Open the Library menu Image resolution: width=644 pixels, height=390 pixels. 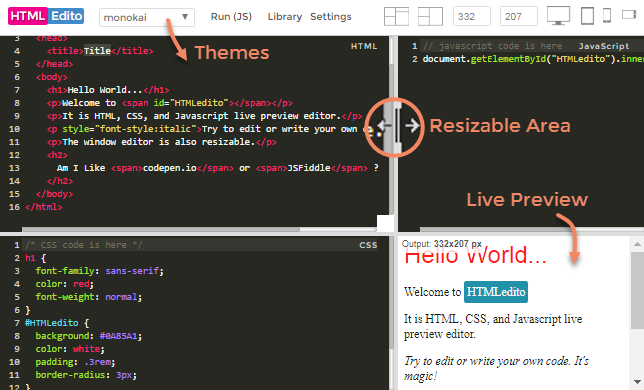tap(285, 17)
